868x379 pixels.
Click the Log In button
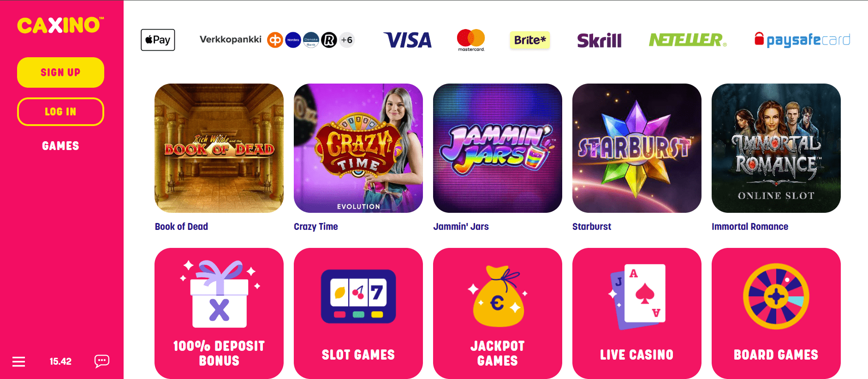60,112
